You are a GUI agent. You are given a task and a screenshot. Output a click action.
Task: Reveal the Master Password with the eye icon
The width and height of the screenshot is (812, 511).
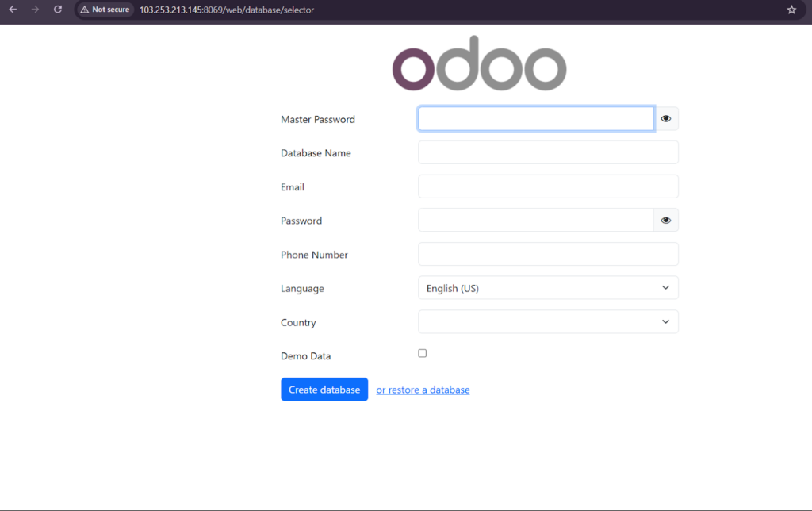point(665,117)
